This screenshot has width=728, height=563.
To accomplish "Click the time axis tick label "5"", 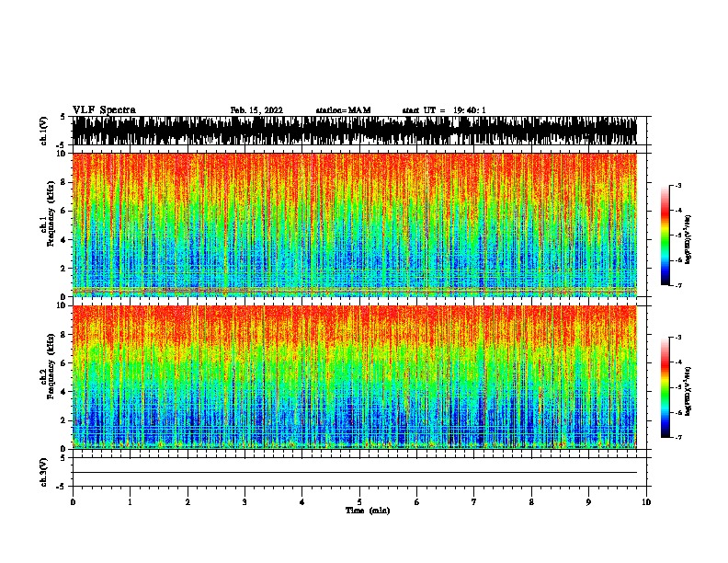I will 359,502.
